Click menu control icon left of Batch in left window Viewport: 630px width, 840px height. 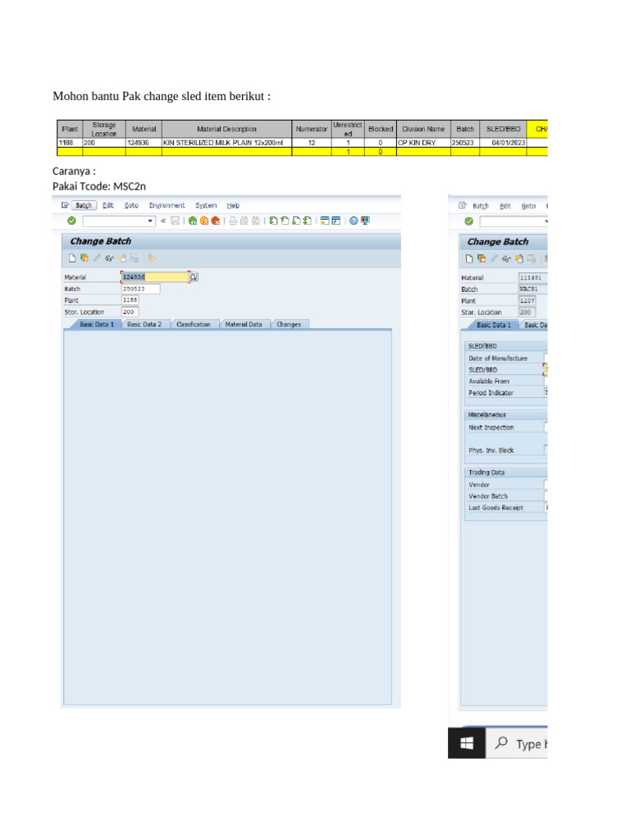click(x=65, y=205)
